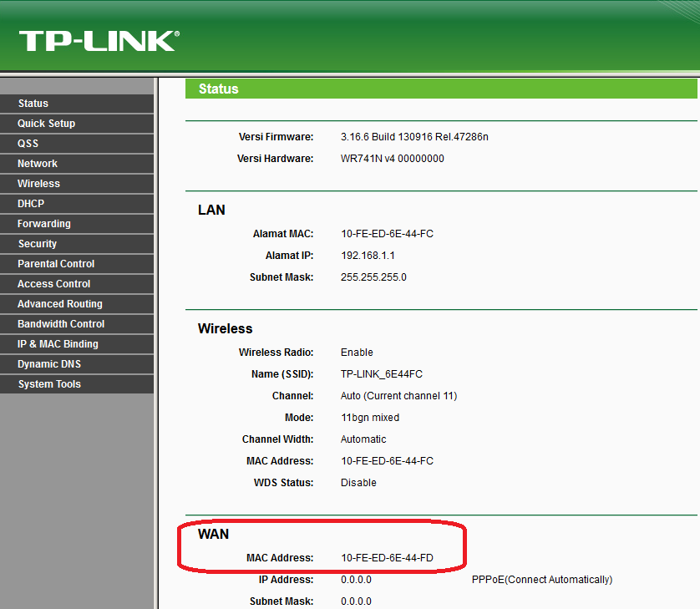Click the Wireless Radio label
This screenshot has height=609, width=700.
[x=276, y=353]
